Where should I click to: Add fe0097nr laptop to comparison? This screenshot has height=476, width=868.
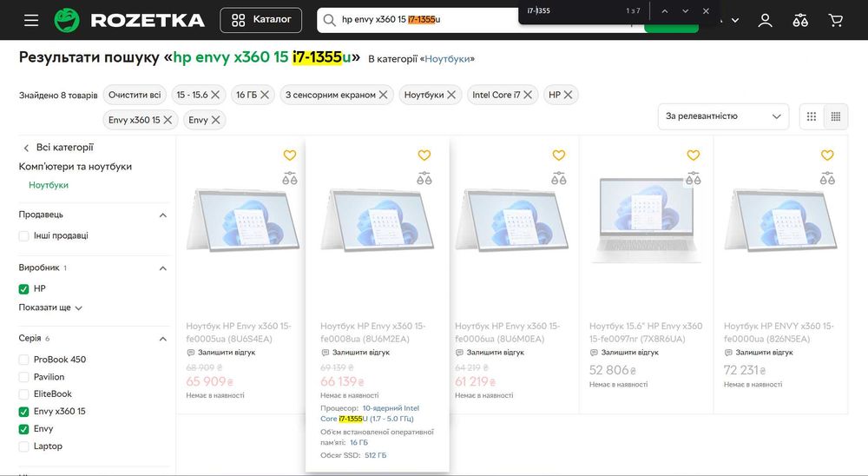click(x=693, y=178)
